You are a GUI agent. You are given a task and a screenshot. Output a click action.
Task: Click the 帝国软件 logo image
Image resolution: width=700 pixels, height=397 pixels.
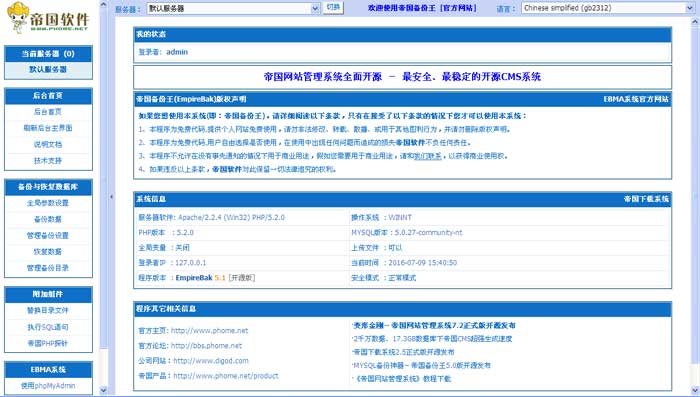pyautogui.click(x=48, y=18)
